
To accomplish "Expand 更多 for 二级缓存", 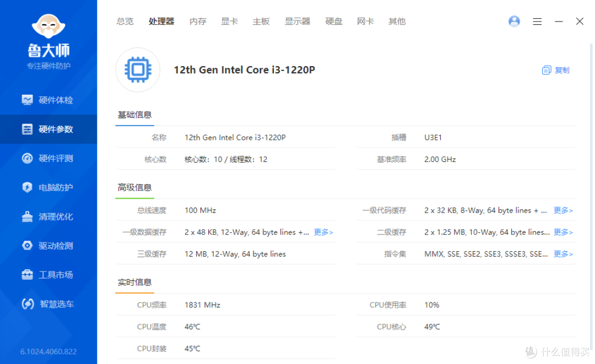I will [x=563, y=232].
